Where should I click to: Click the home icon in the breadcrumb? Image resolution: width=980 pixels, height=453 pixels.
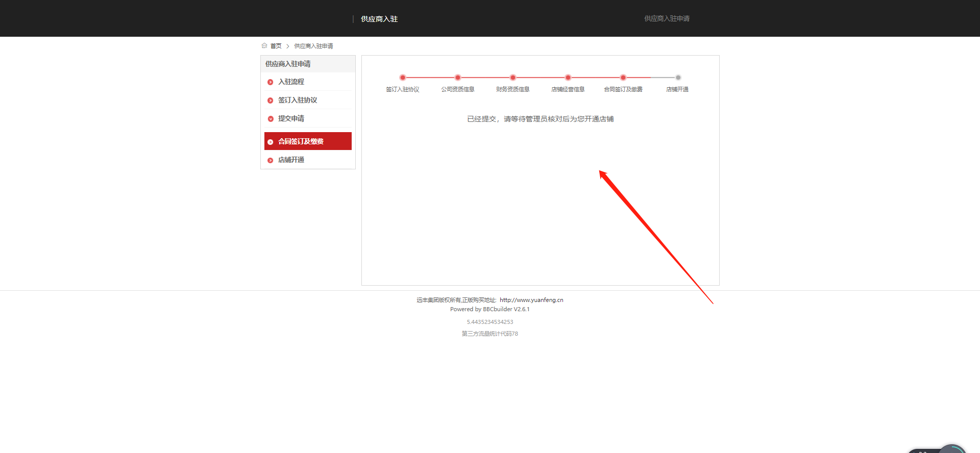tap(264, 45)
